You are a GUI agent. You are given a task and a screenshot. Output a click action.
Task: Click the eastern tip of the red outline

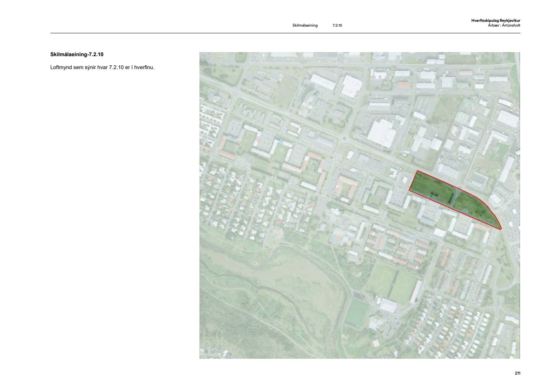click(501, 229)
